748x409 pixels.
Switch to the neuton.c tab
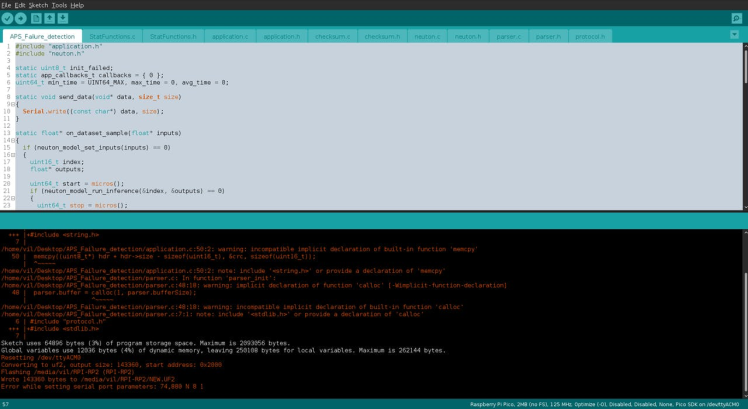point(427,36)
